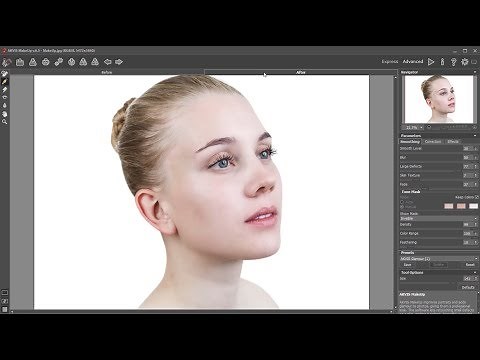Click the Import presets toolbar icon
This screenshot has width=480, height=360.
pyautogui.click(x=83, y=62)
